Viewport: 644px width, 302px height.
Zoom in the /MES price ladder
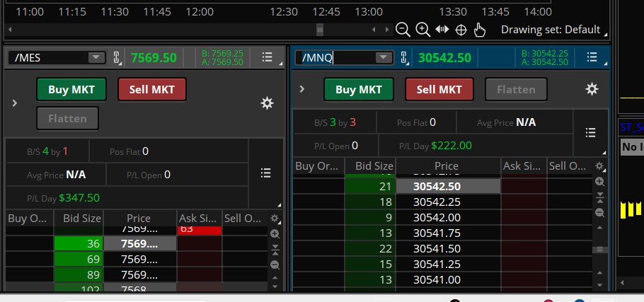275,234
